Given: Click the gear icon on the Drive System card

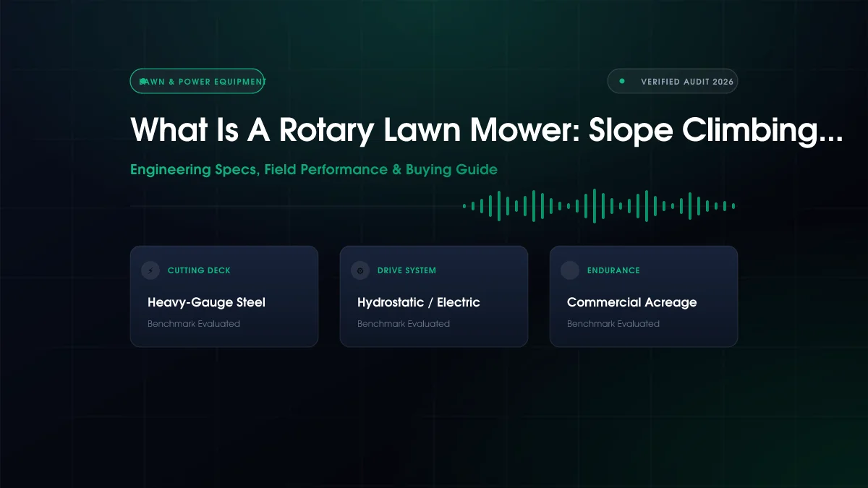Looking at the screenshot, I should 360,270.
